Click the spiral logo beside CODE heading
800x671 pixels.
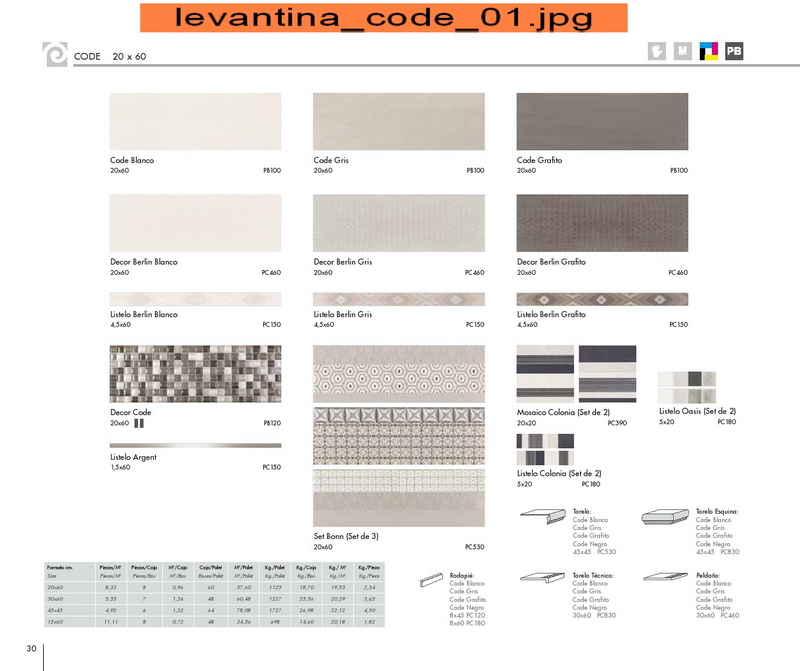[x=55, y=54]
